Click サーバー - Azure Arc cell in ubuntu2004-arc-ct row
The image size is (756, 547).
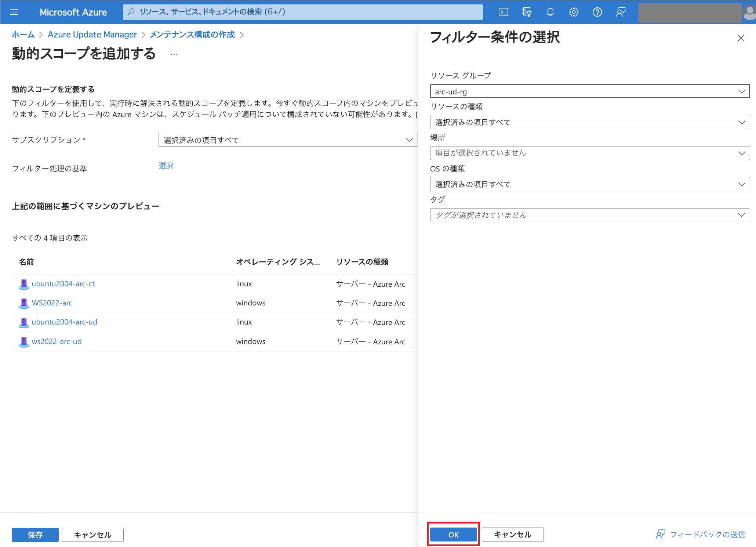(371, 284)
